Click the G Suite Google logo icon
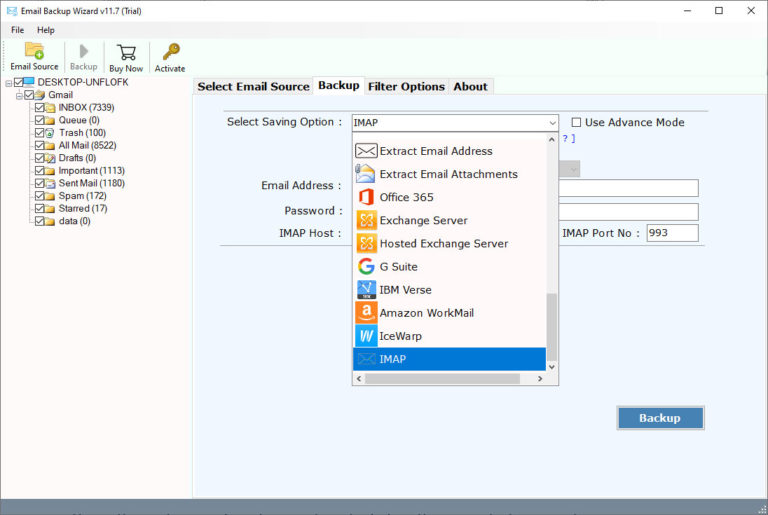768x515 pixels. coord(366,266)
